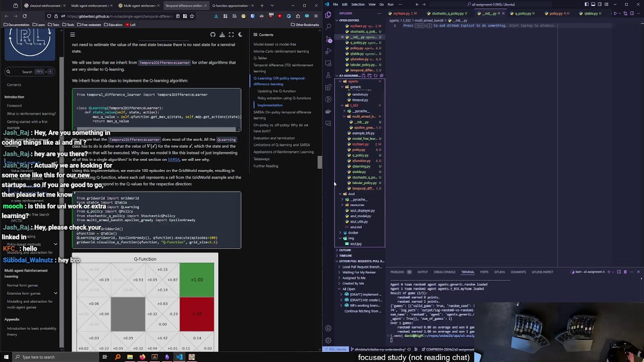This screenshot has width=644, height=362.
Task: Expand the __pycache__ folder under t_032
Action: click(x=360, y=111)
